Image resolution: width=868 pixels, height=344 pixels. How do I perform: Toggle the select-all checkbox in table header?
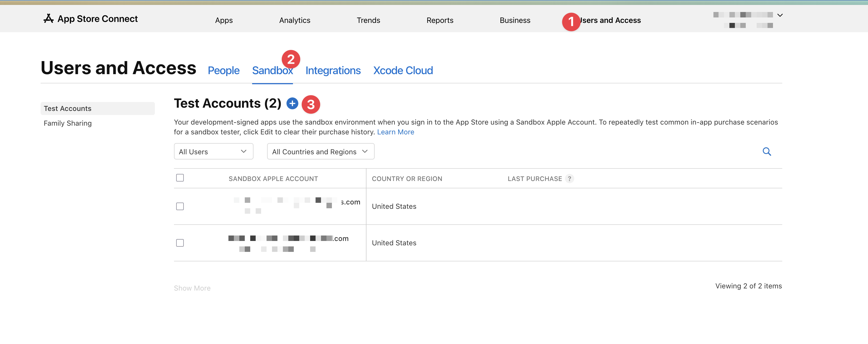180,178
